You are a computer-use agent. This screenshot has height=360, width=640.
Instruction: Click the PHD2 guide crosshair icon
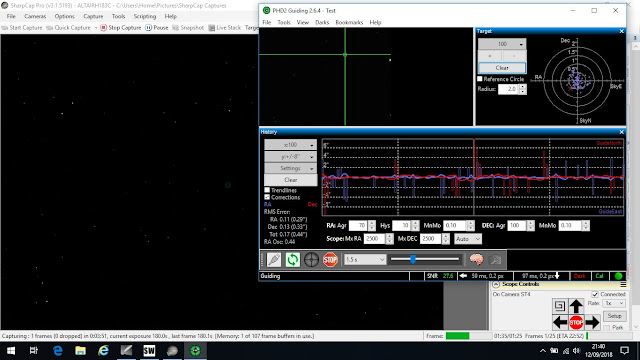point(311,260)
